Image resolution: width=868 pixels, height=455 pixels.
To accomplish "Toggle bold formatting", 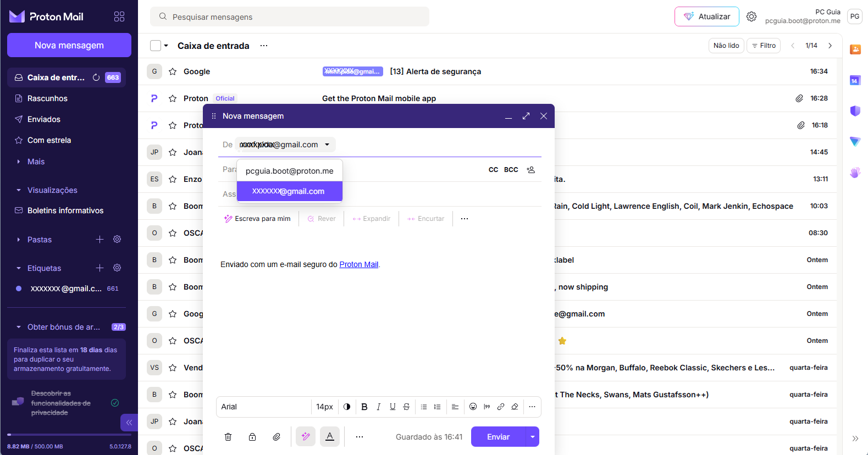I will coord(364,407).
